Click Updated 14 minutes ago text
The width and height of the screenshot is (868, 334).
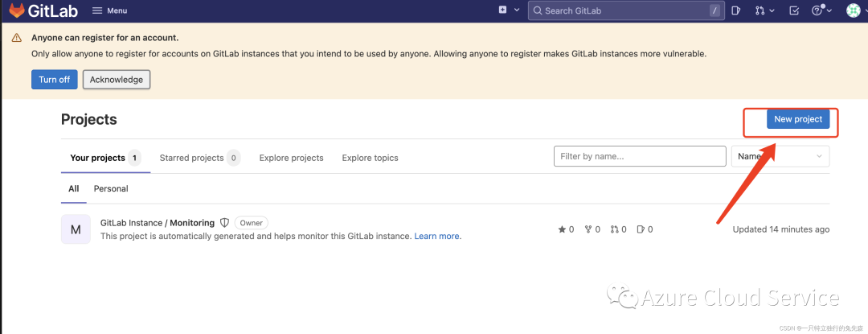(781, 229)
